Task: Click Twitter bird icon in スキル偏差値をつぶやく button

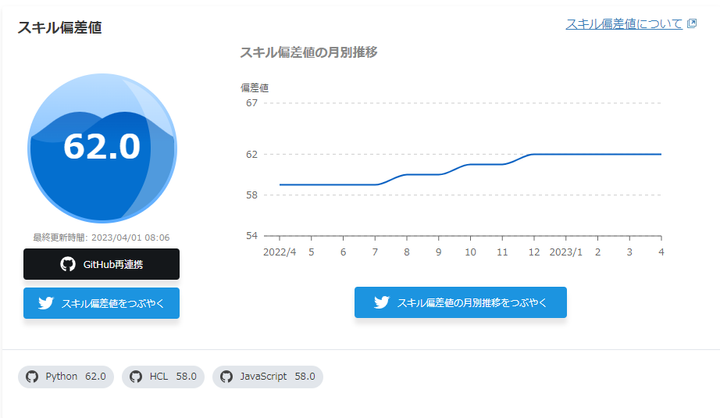Action: pos(46,303)
